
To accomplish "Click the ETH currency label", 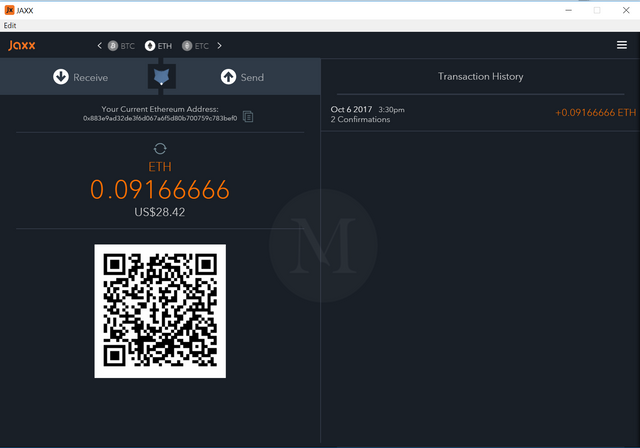I will [160, 167].
